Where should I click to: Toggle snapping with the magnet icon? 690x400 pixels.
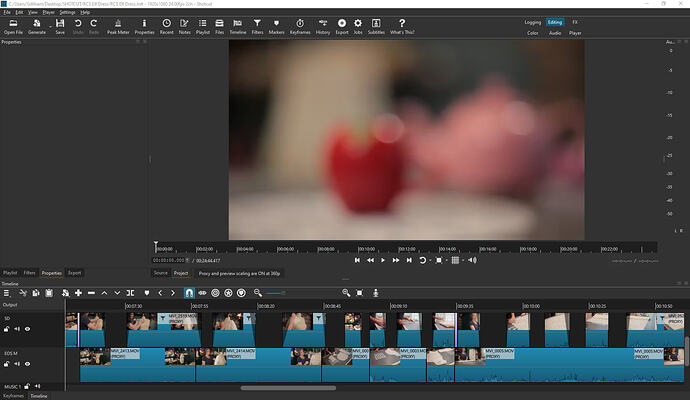(189, 293)
